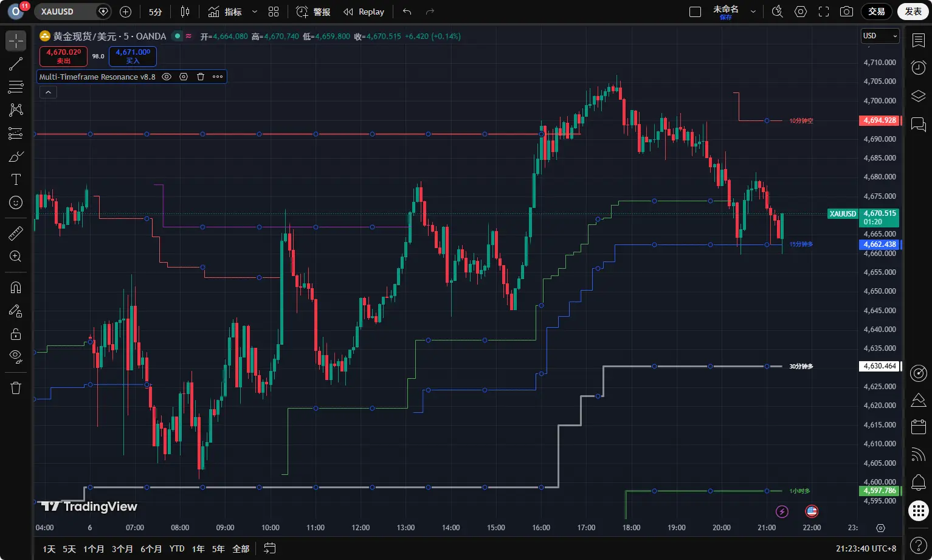932x560 pixels.
Task: Enter fullscreen mode
Action: point(824,12)
